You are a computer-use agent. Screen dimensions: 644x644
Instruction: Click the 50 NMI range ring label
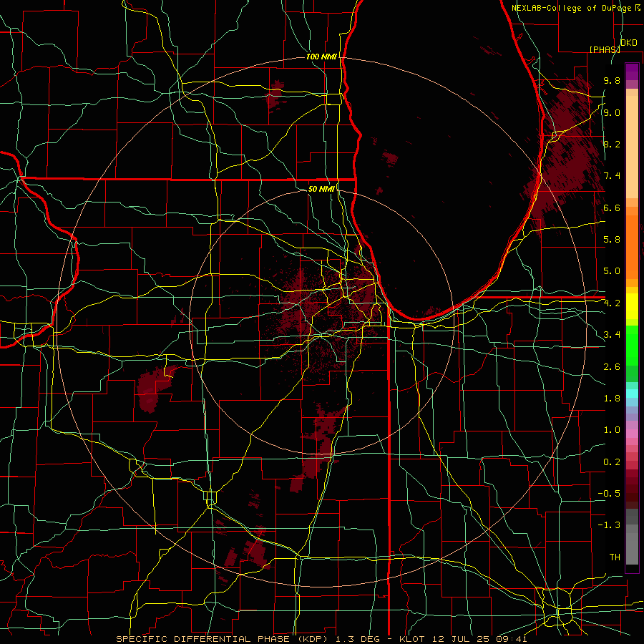click(x=321, y=189)
